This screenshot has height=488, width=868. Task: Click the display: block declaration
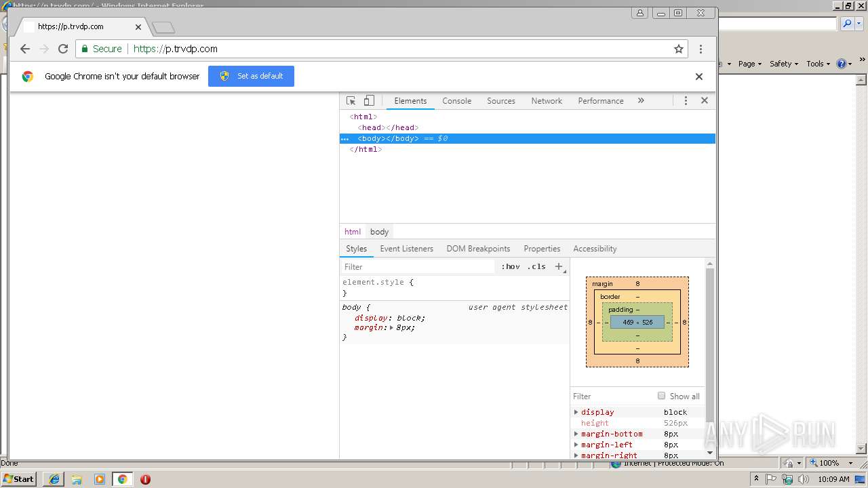point(390,318)
